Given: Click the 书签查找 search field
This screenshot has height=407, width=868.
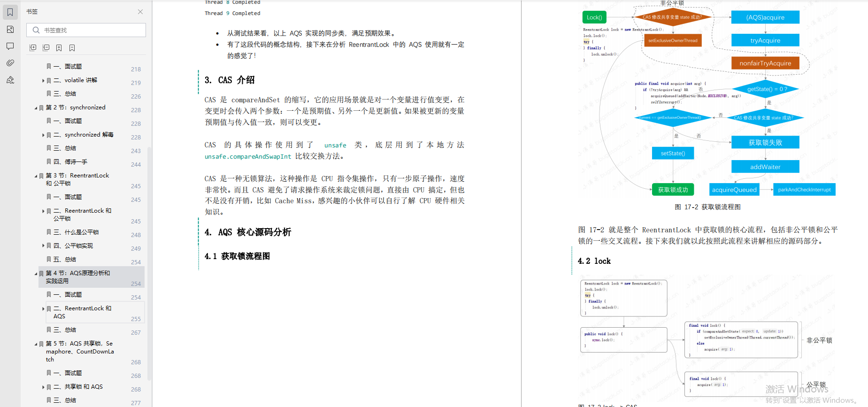Looking at the screenshot, I should (87, 30).
